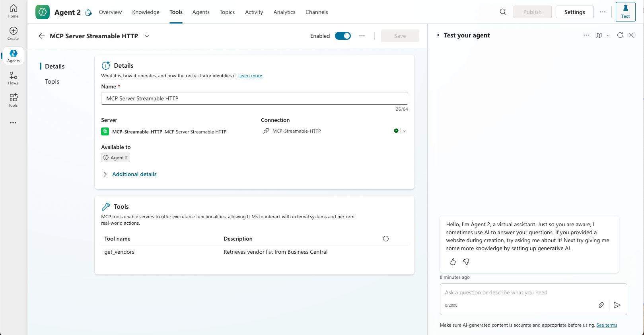Open top bar more options ellipsis

tap(603, 12)
